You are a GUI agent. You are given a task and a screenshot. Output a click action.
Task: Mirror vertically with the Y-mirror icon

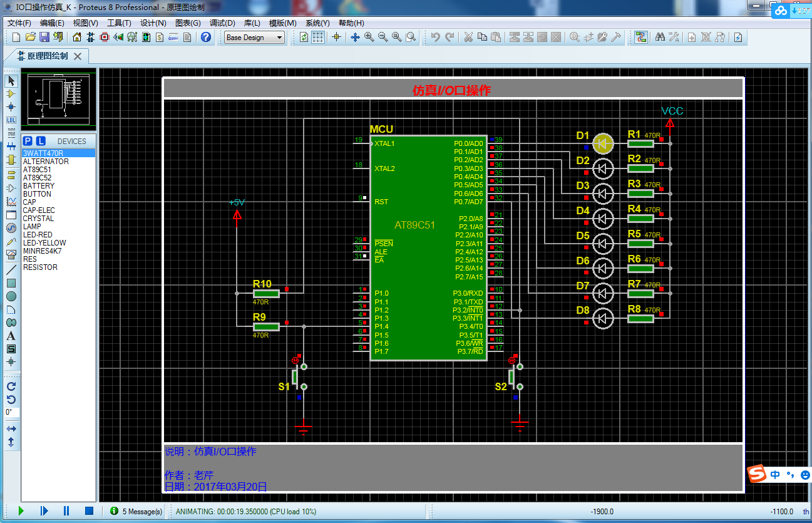11,442
